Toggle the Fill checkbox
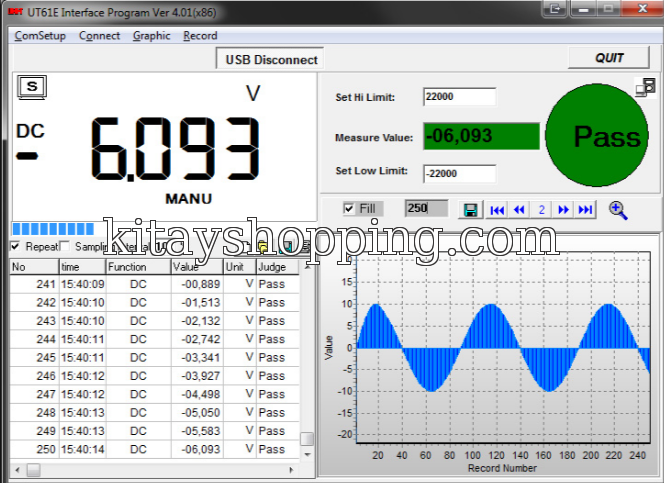 tap(349, 209)
